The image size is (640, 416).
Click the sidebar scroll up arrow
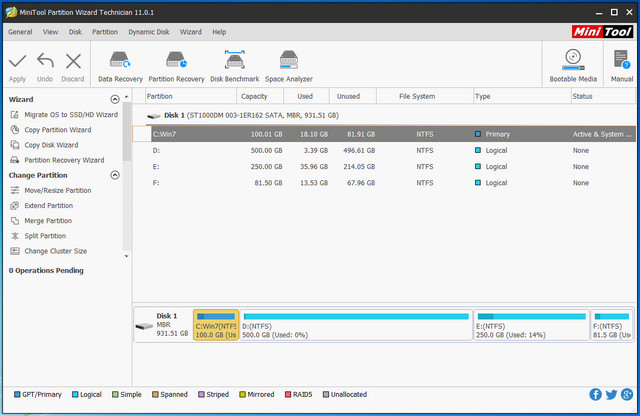pyautogui.click(x=127, y=97)
